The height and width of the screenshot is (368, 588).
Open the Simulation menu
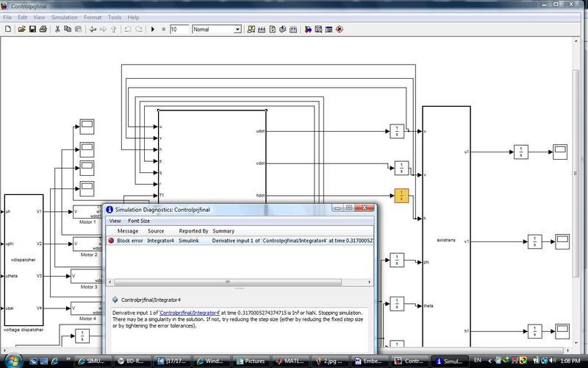(65, 17)
